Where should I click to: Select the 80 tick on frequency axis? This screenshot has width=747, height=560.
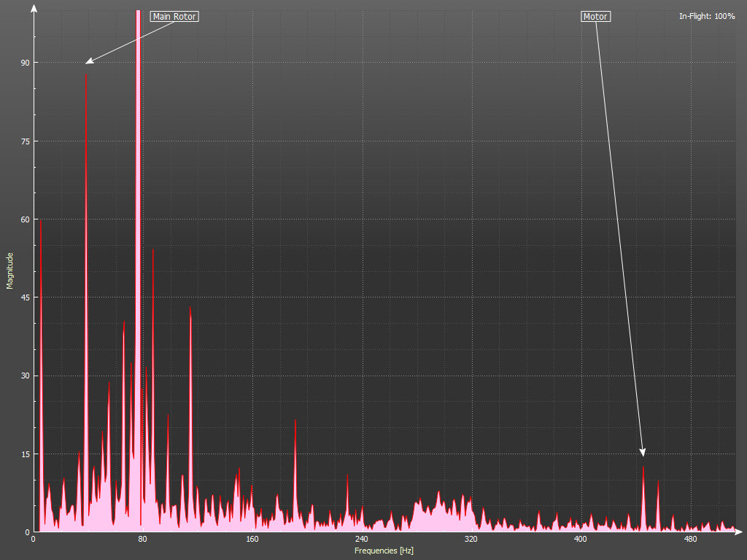coord(143,540)
